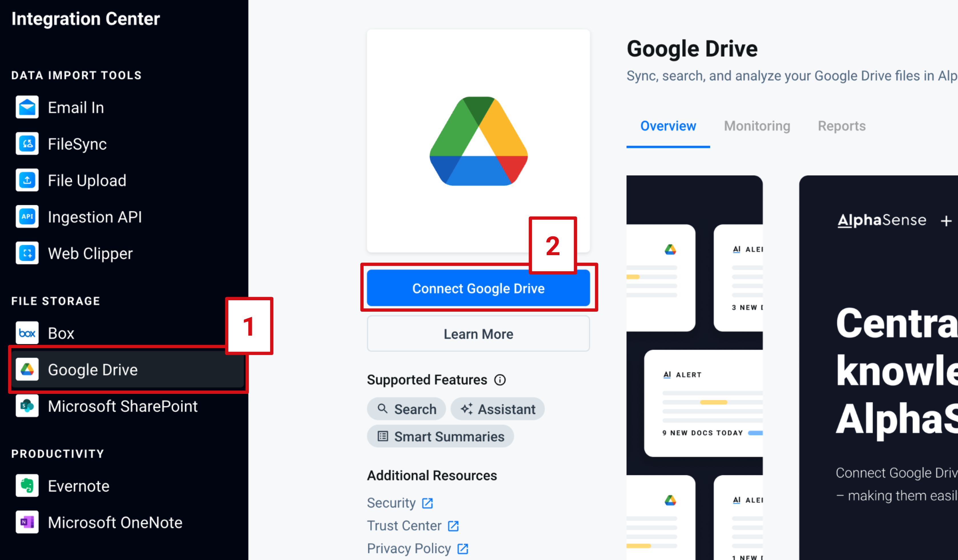Switch to the Reports tab

[x=842, y=126]
